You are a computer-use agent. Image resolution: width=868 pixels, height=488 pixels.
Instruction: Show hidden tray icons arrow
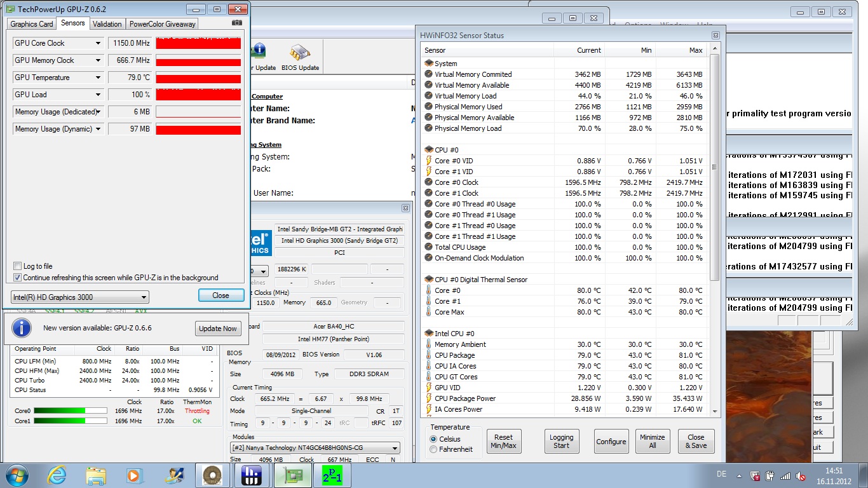(x=738, y=475)
